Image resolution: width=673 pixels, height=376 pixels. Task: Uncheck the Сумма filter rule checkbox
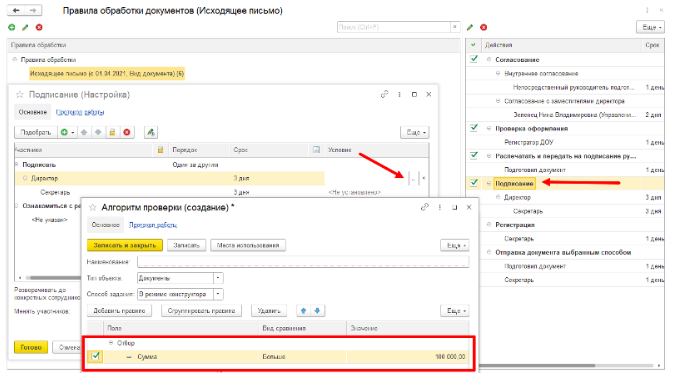tap(96, 356)
